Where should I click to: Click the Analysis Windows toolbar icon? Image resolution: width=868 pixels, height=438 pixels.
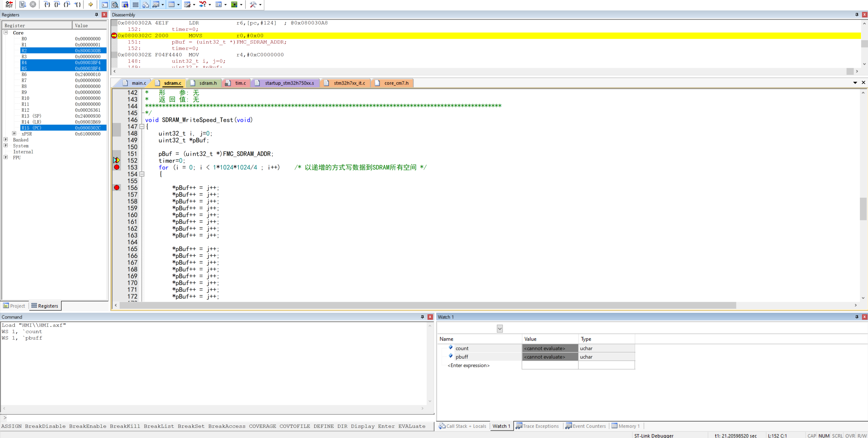click(x=203, y=4)
